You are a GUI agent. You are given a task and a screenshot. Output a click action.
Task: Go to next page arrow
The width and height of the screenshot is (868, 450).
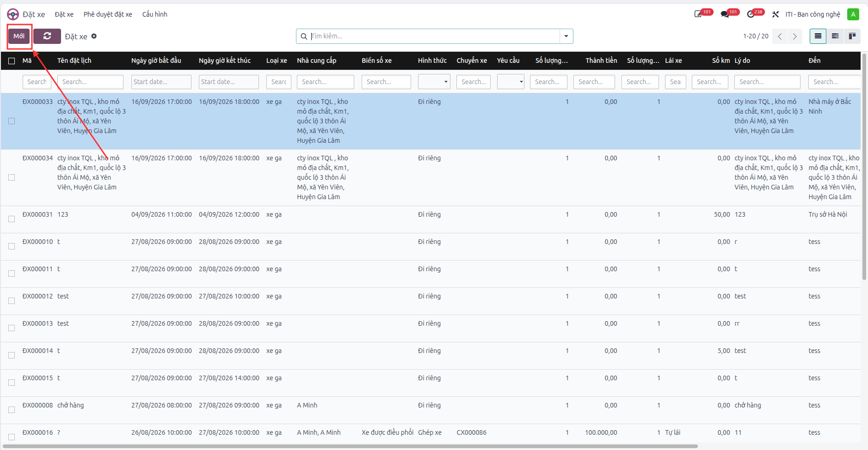pos(794,36)
